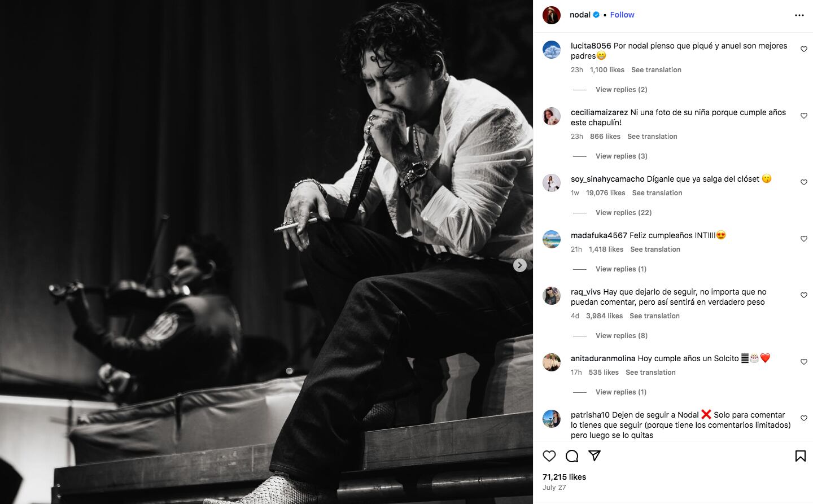
Task: Follow the nodal account
Action: tap(622, 15)
